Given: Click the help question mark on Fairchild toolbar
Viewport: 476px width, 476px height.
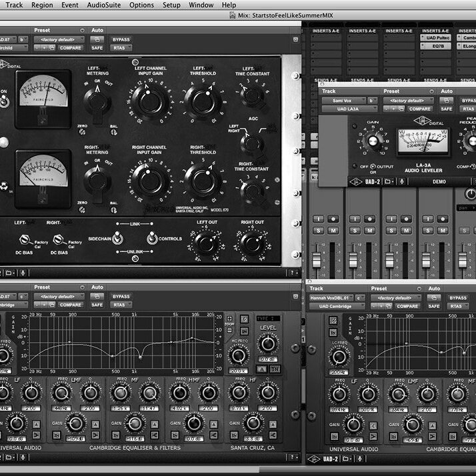Looking at the screenshot, I should pyautogui.click(x=293, y=273).
